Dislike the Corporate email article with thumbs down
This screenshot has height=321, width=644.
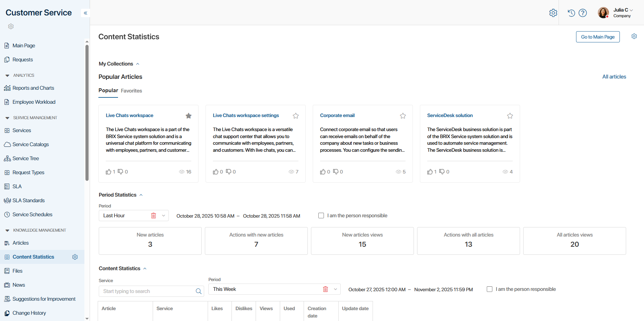(335, 172)
